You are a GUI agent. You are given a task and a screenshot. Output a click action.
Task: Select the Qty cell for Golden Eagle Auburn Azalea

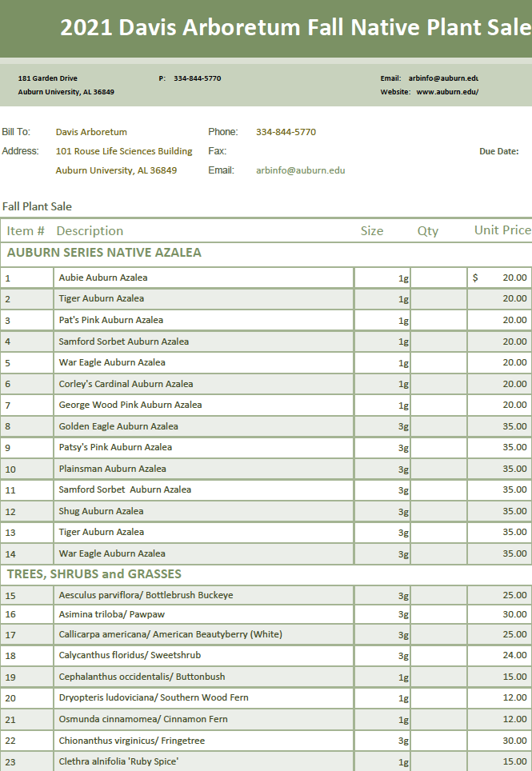click(438, 426)
